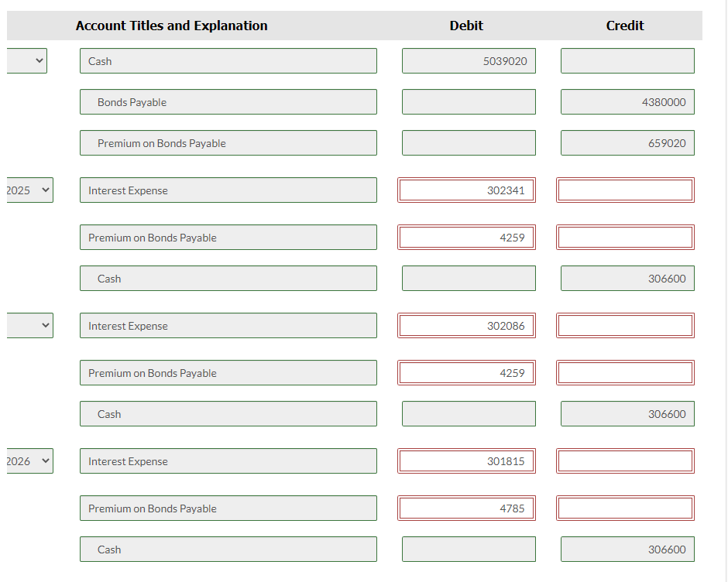Open date dropdown beside Interest Expense 302086 row
This screenshot has height=582, width=728.
[29, 325]
